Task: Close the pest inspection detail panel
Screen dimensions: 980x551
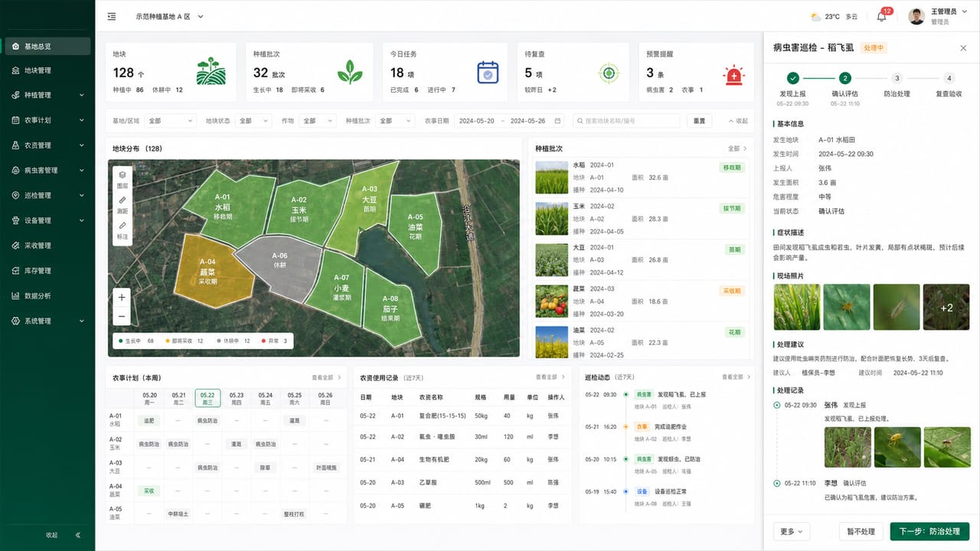Action: pos(963,47)
